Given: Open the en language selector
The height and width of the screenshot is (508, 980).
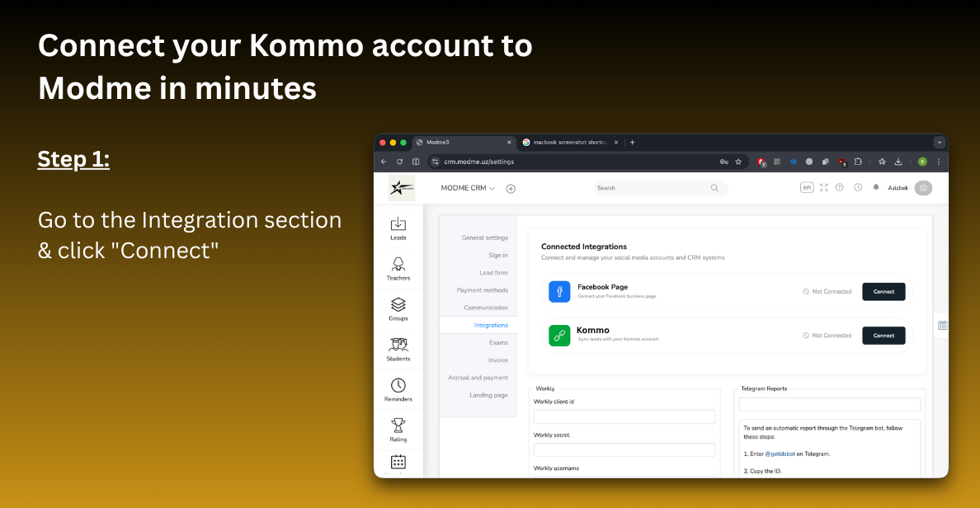Looking at the screenshot, I should coord(807,187).
